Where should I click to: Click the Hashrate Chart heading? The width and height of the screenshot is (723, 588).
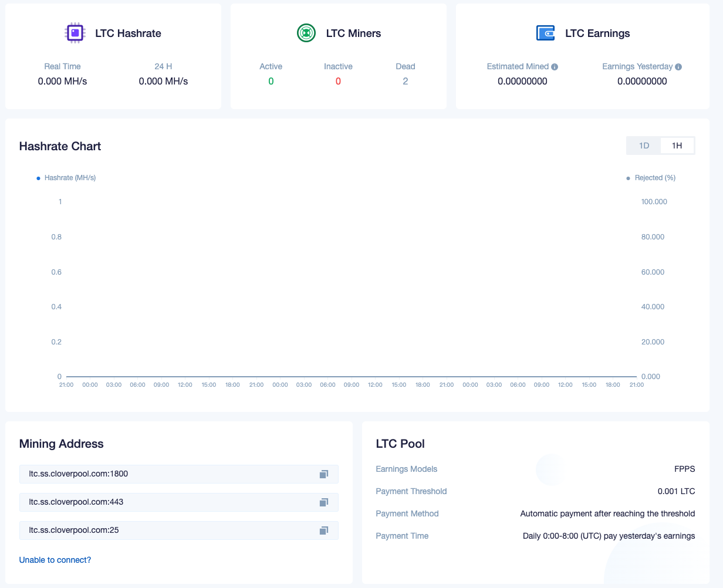tap(60, 146)
